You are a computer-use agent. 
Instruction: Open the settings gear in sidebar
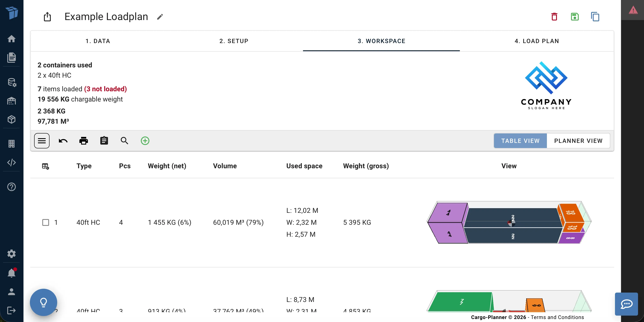coord(12,254)
